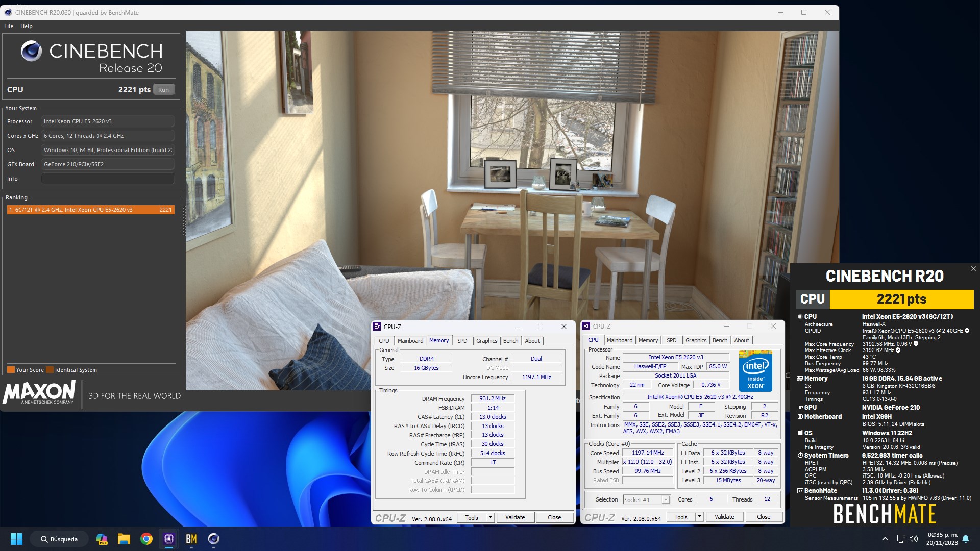Click Validate in CPU-Z CPU window
This screenshot has width=980, height=551.
click(724, 517)
